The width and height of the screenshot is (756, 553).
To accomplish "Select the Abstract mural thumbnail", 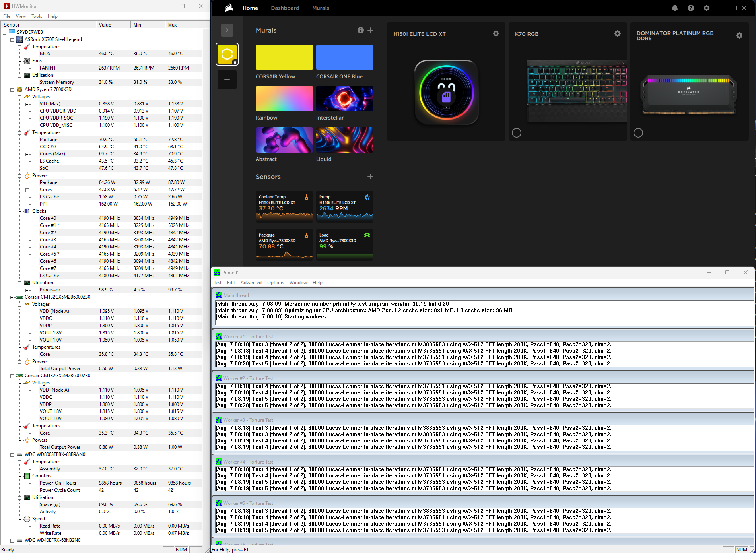I will tap(284, 140).
